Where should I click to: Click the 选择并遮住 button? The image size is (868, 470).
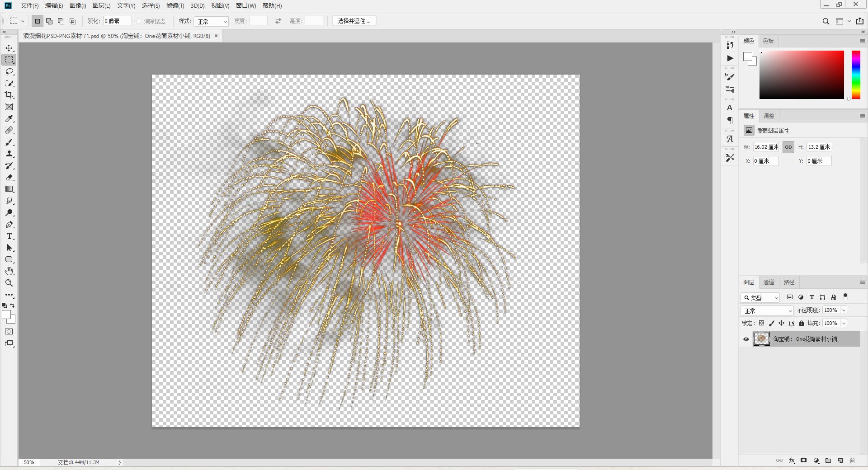click(354, 21)
